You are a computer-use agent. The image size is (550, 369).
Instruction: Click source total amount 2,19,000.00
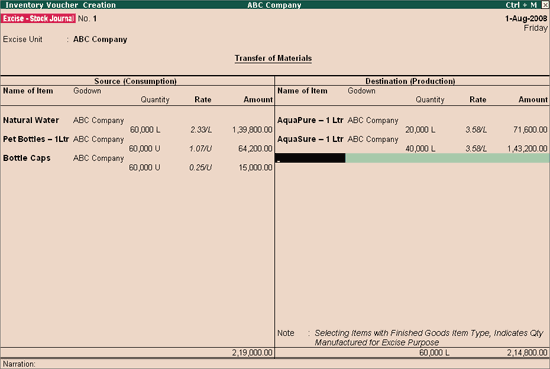[252, 353]
